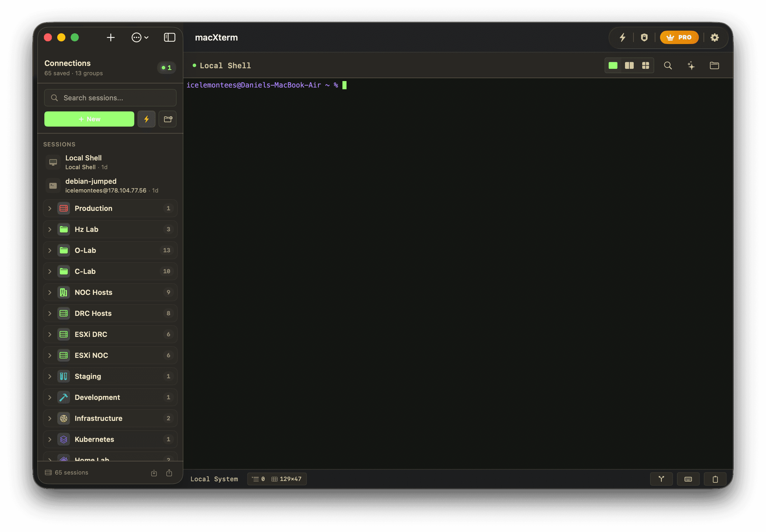Click the Local System status label
The height and width of the screenshot is (532, 766).
coord(214,479)
